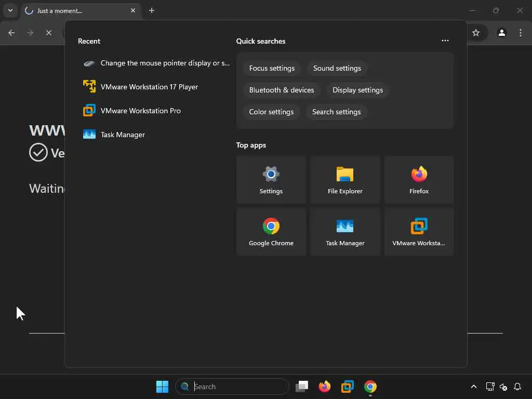The image size is (532, 399).
Task: Go back in Chrome
Action: tap(11, 33)
